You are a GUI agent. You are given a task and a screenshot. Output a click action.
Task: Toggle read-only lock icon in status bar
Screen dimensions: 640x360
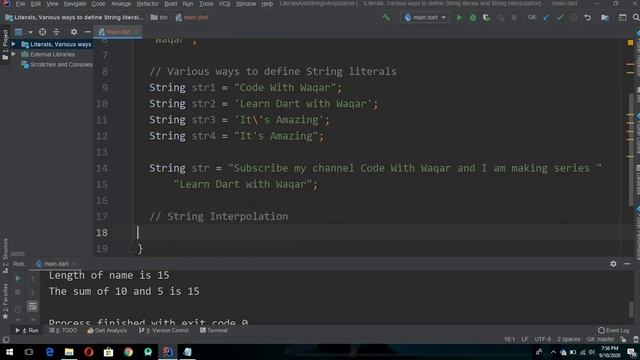(x=623, y=340)
